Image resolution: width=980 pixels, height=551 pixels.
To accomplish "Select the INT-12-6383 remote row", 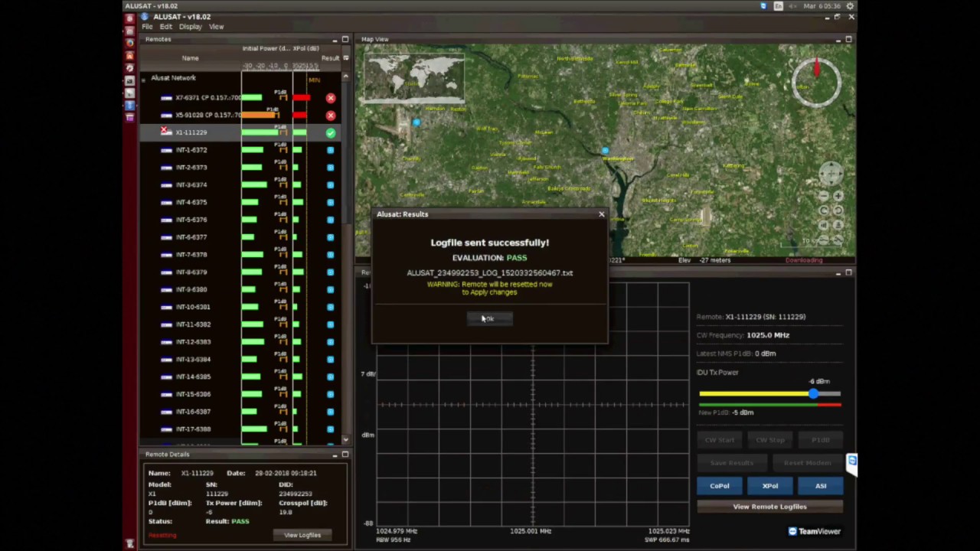I will tap(241, 342).
